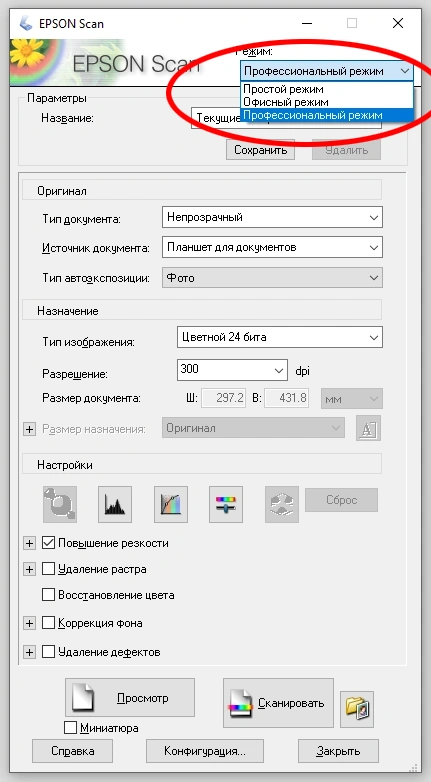The width and height of the screenshot is (431, 782).
Task: Click the Сброс button
Action: coord(341,500)
